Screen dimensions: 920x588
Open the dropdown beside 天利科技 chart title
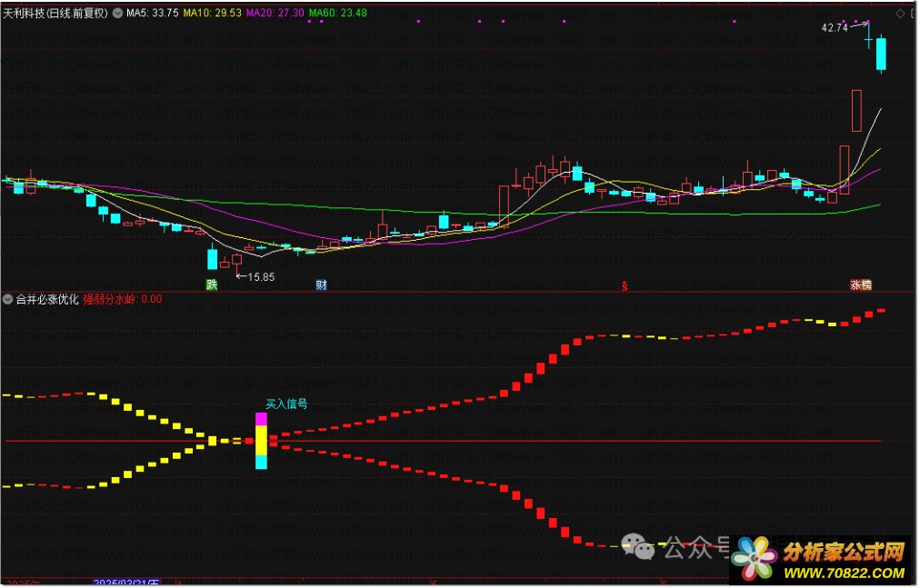pos(117,13)
